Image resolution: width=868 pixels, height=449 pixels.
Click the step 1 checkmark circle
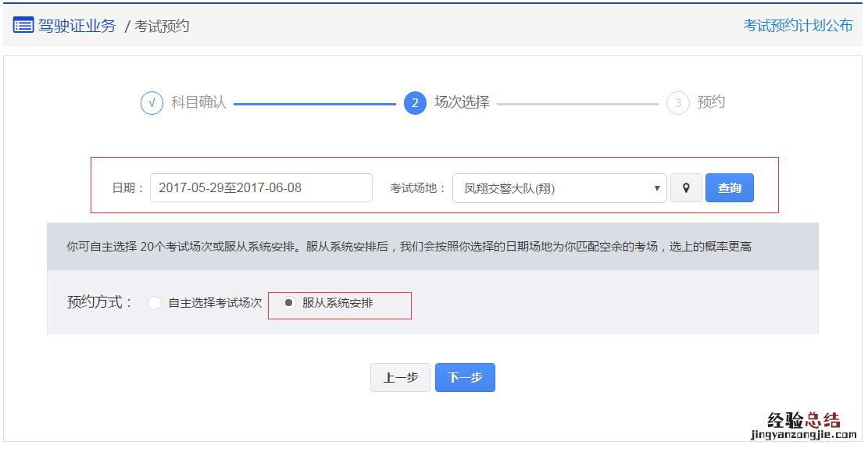coord(152,103)
